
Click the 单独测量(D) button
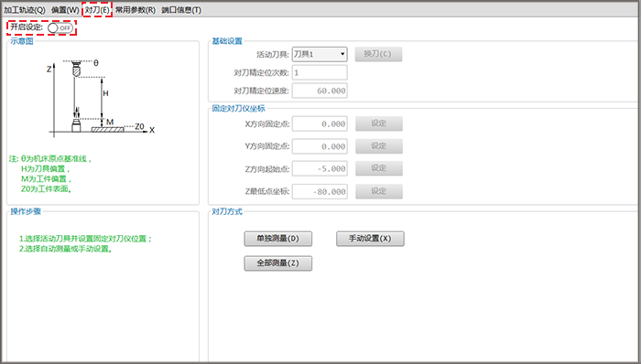tap(278, 239)
